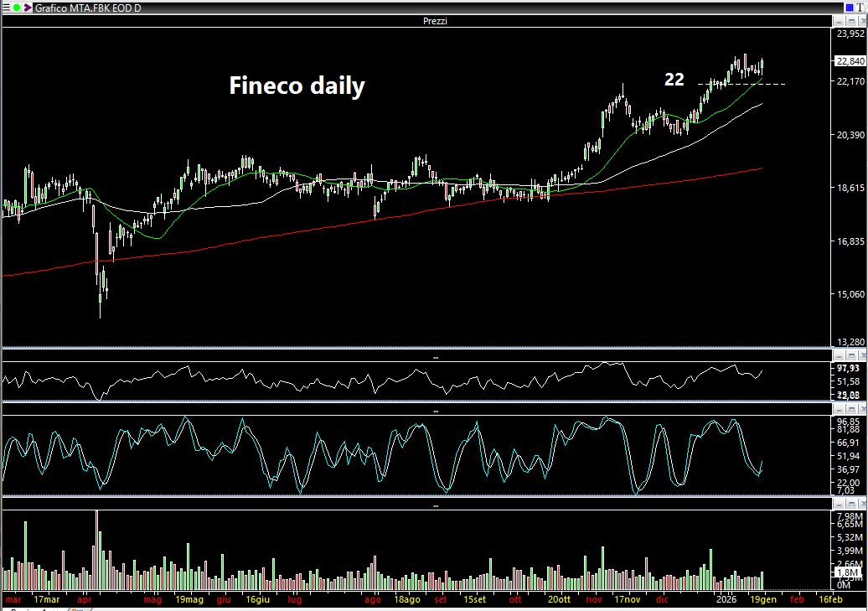Click the 19mag date on the time axis
Screen dimensions: 868x611
(189, 599)
